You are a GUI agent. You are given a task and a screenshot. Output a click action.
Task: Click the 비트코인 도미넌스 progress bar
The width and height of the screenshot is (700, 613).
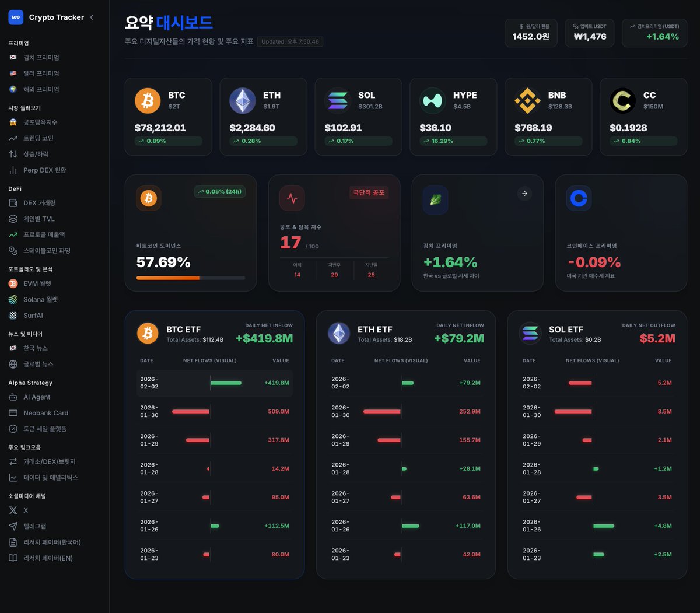point(191,278)
